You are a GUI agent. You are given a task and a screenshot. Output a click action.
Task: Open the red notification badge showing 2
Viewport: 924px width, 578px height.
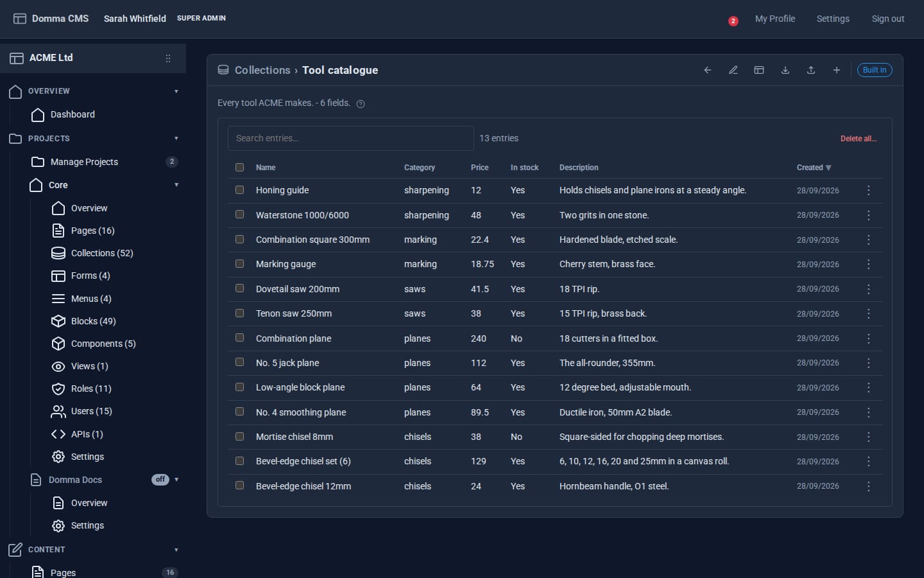[x=733, y=21]
